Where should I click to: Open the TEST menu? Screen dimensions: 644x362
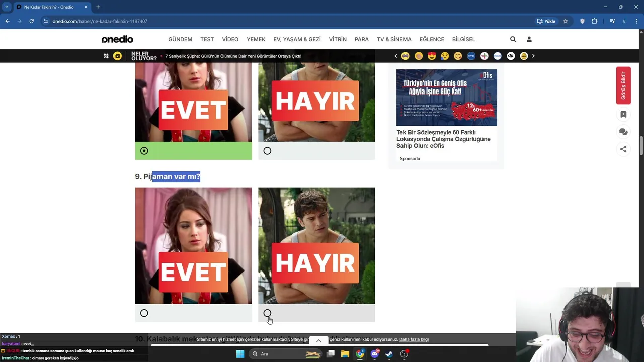(207, 39)
